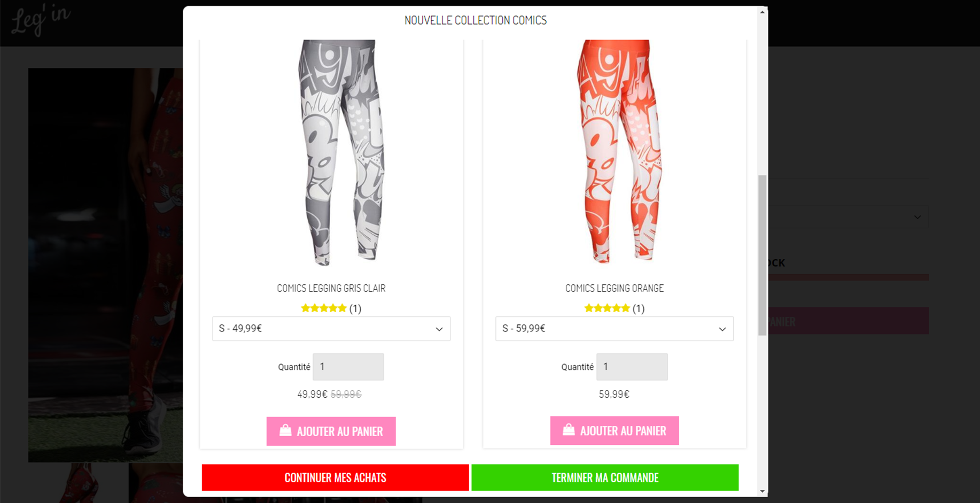Viewport: 980px width, 503px height.
Task: Open Comics Legging Orange product title
Action: 615,288
